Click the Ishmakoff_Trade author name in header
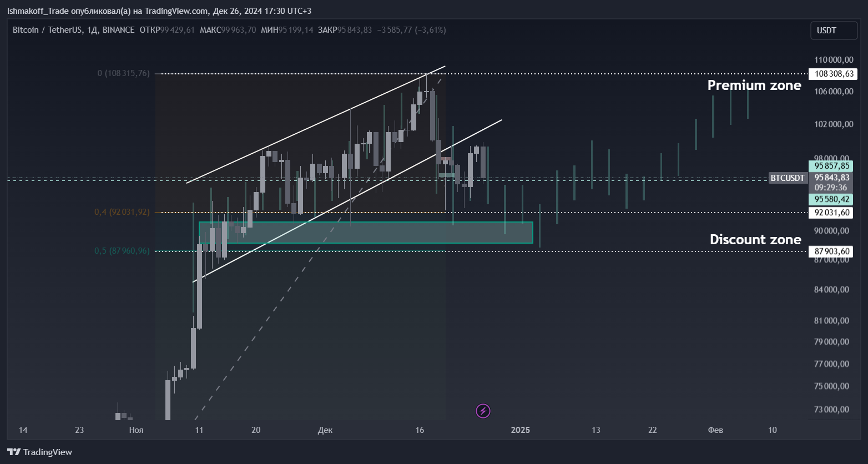Screen dimensions: 868x464 click(38, 11)
